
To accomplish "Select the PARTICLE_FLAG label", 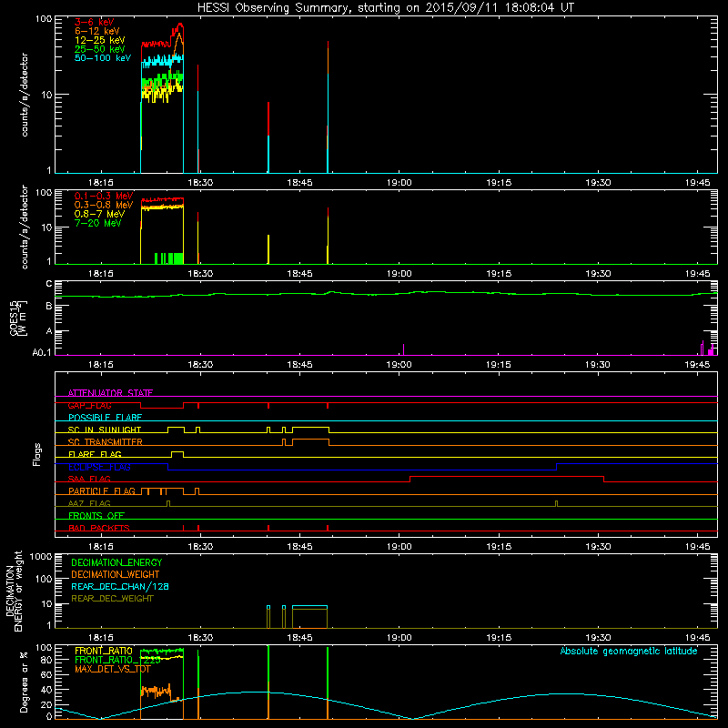I will pos(102,490).
